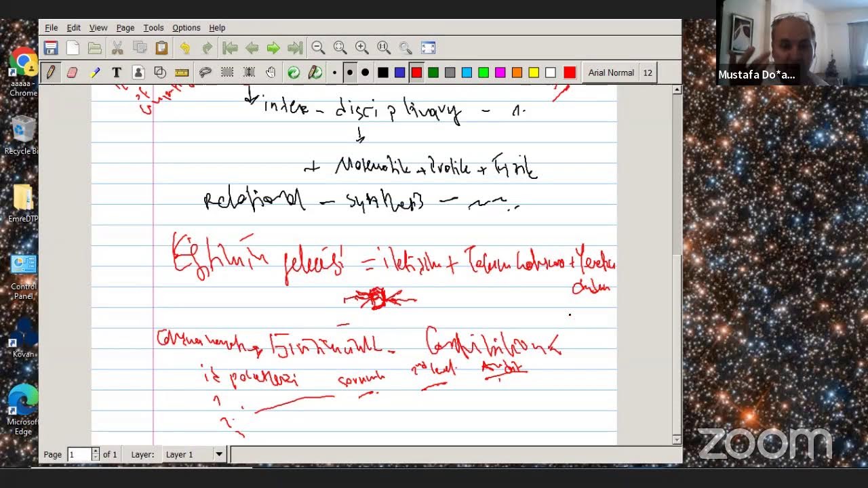This screenshot has height=488, width=868.
Task: Pick the white color swatch
Action: (x=551, y=73)
